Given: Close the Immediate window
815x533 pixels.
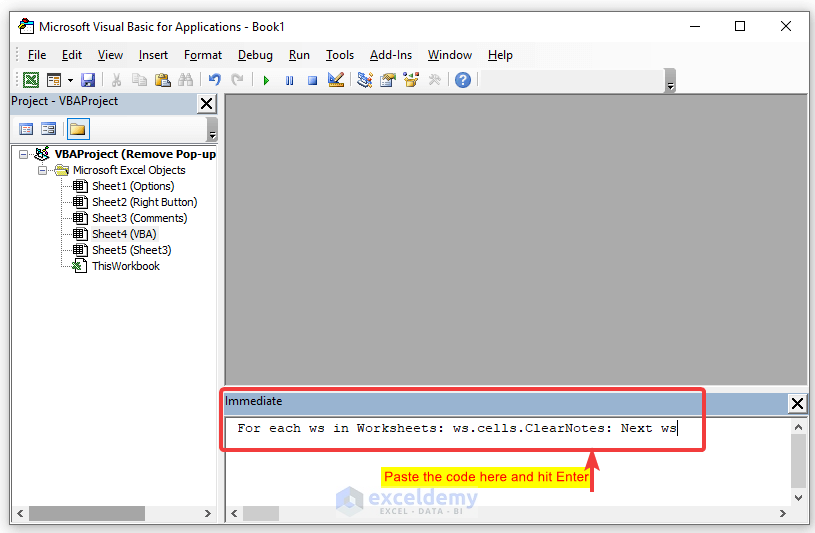Looking at the screenshot, I should 797,404.
